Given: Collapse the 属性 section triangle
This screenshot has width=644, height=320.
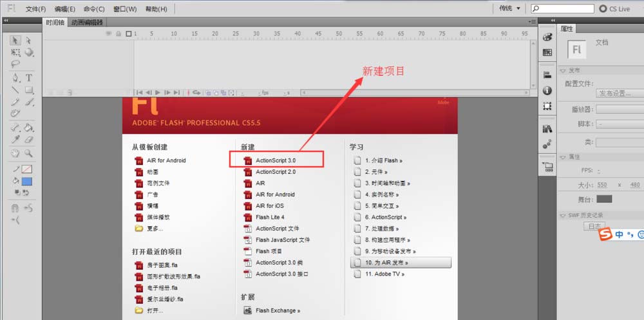Looking at the screenshot, I should (563, 157).
